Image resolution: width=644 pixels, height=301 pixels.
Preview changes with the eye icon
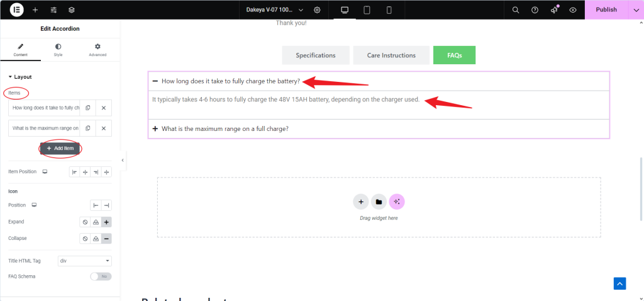[573, 10]
